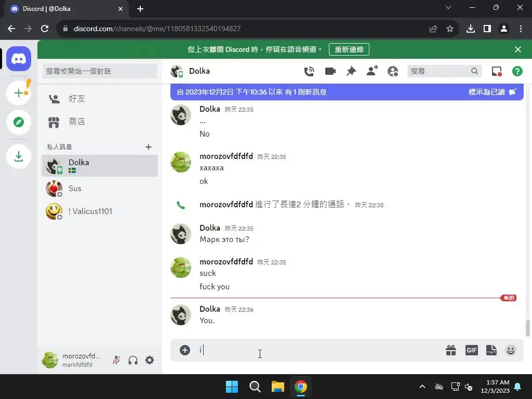Create new DM plus next to 私人訊息
This screenshot has height=399, width=532.
pyautogui.click(x=148, y=147)
